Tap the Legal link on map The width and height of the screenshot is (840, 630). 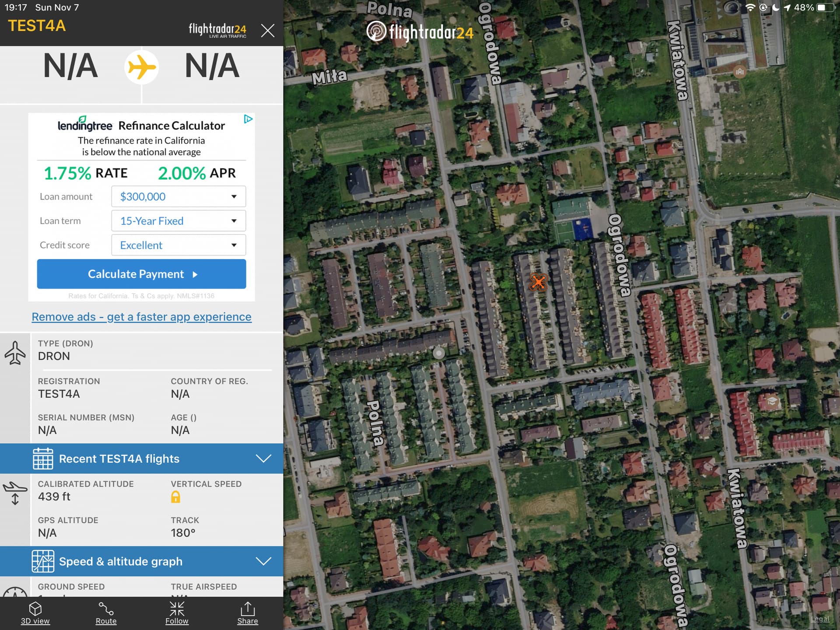819,619
